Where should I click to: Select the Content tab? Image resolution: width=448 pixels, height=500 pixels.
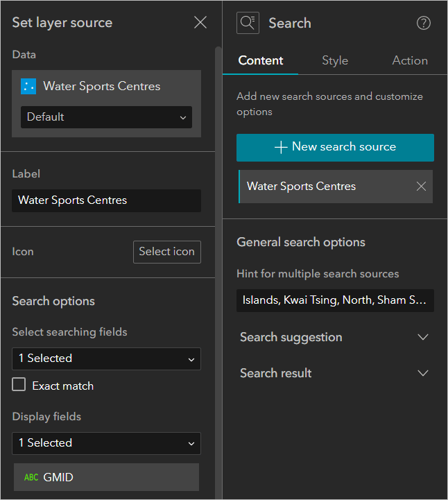tap(260, 60)
